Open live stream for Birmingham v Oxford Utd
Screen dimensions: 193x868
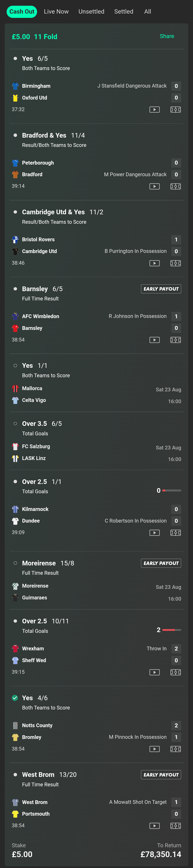point(155,110)
